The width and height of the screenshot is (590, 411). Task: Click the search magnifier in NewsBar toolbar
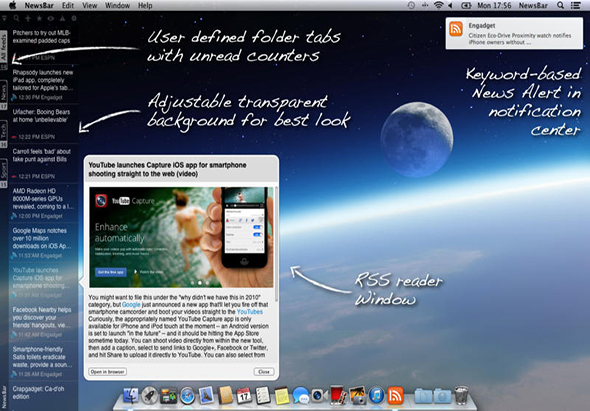(16, 18)
